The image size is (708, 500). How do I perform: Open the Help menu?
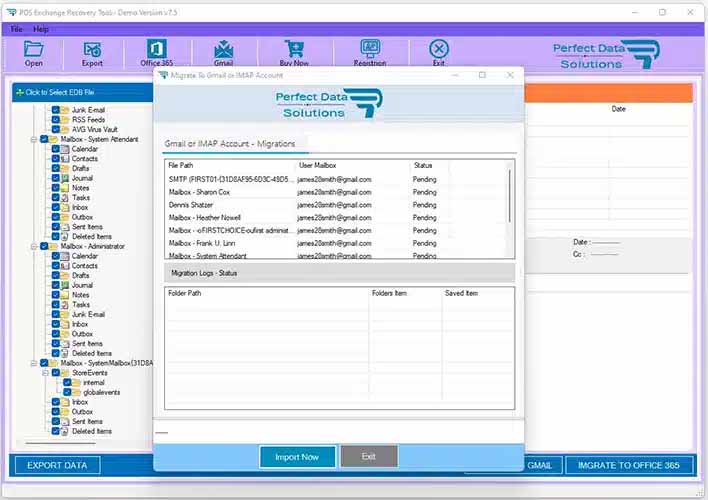tap(41, 29)
